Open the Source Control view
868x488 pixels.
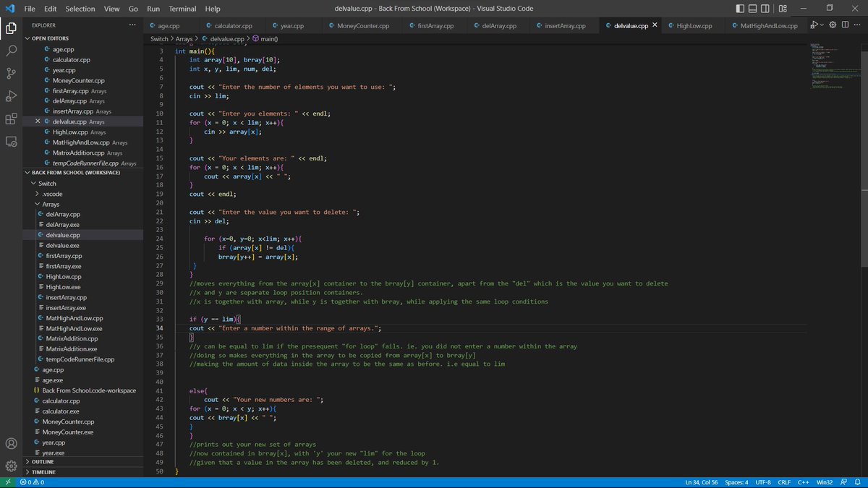(x=11, y=74)
